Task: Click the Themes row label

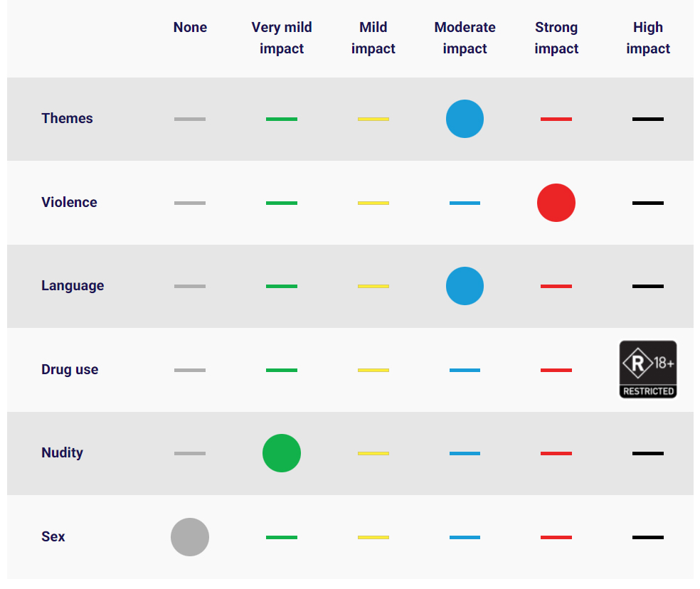Action: (x=67, y=119)
